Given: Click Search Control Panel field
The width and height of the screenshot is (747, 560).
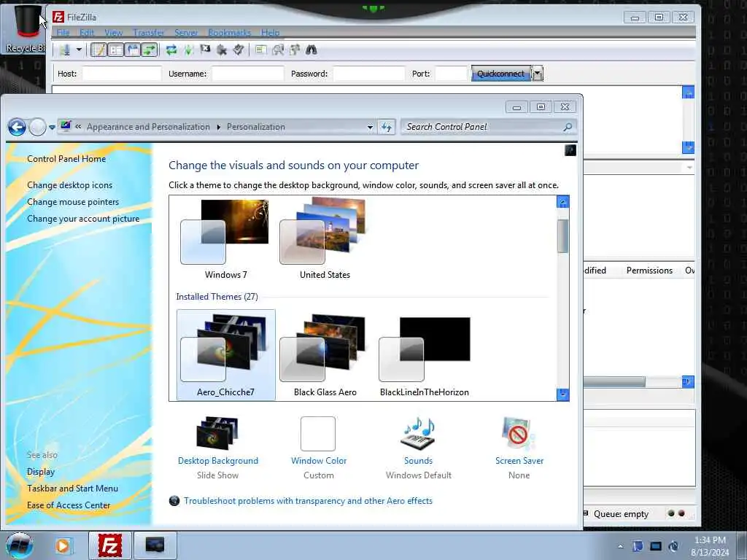Looking at the screenshot, I should click(x=482, y=127).
